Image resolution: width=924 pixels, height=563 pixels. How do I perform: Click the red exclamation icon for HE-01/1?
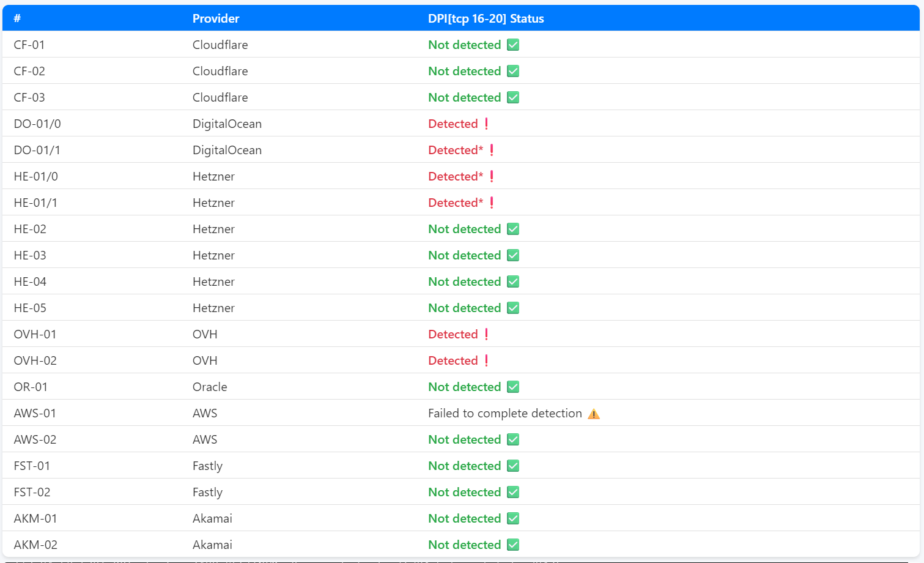[x=492, y=203]
